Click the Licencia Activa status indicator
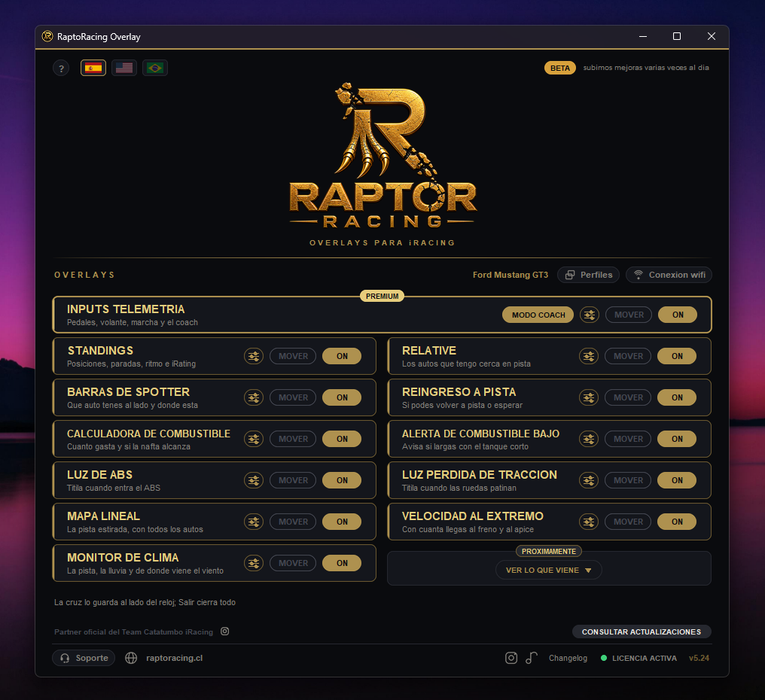The width and height of the screenshot is (765, 700). [639, 658]
